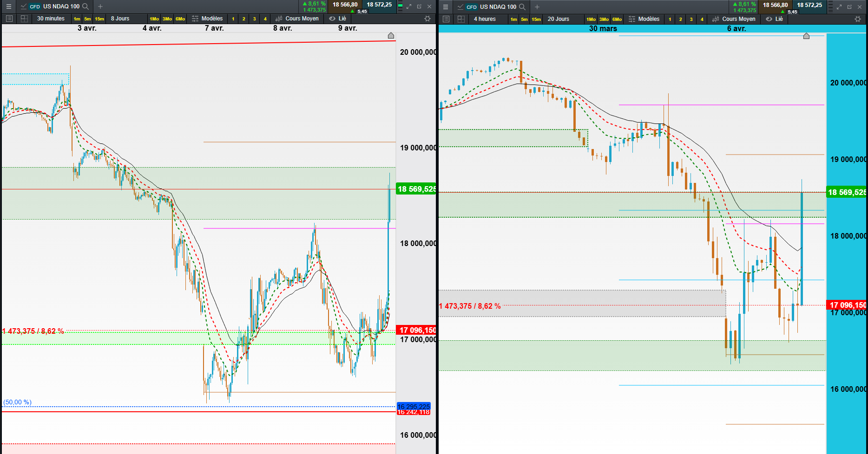
Task: Open the 20 Jours range dropdown
Action: click(x=559, y=19)
